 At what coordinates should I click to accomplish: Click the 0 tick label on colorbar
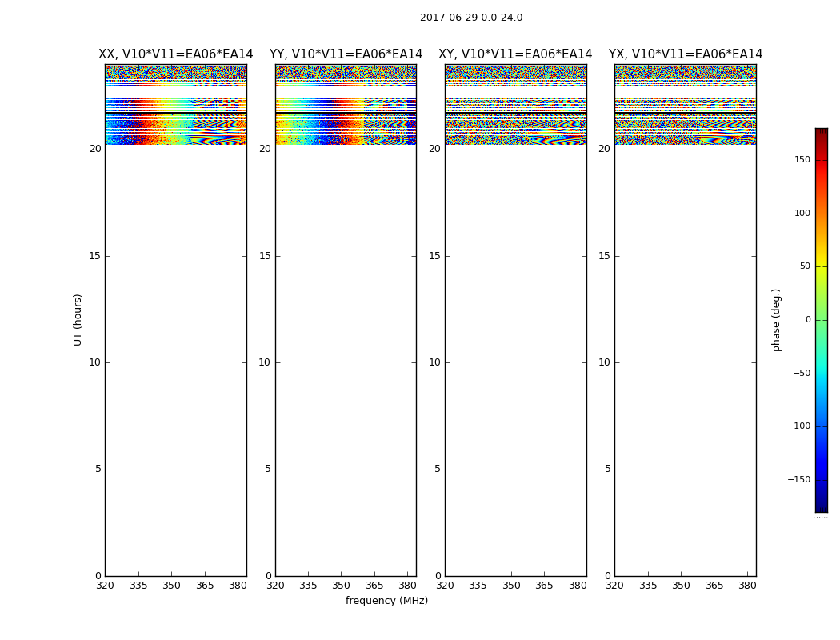(807, 320)
